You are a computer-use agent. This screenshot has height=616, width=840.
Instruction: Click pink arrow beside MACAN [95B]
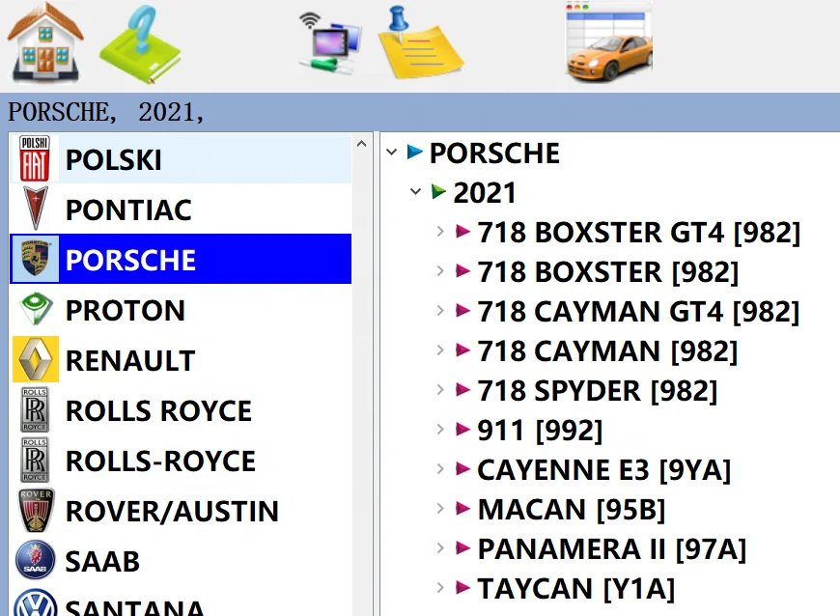(462, 508)
